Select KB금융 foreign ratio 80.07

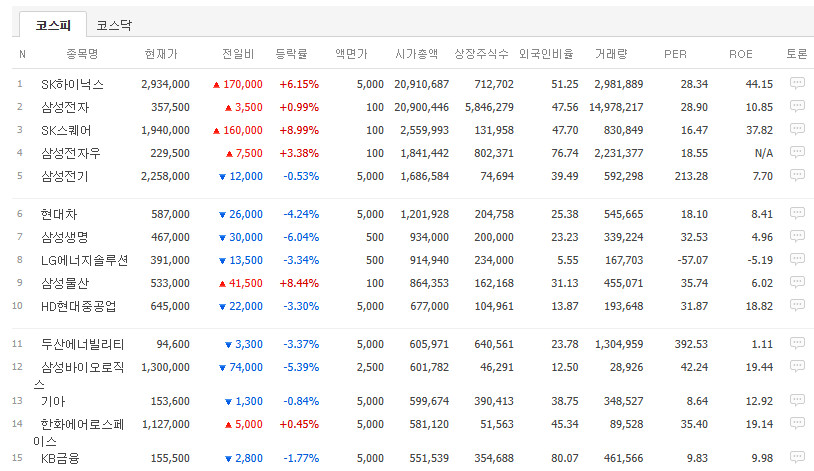pos(565,458)
